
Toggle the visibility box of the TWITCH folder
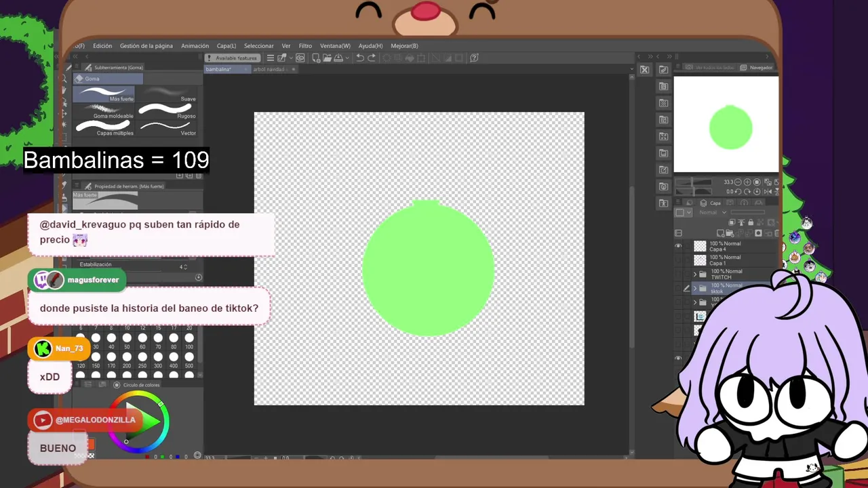point(678,274)
